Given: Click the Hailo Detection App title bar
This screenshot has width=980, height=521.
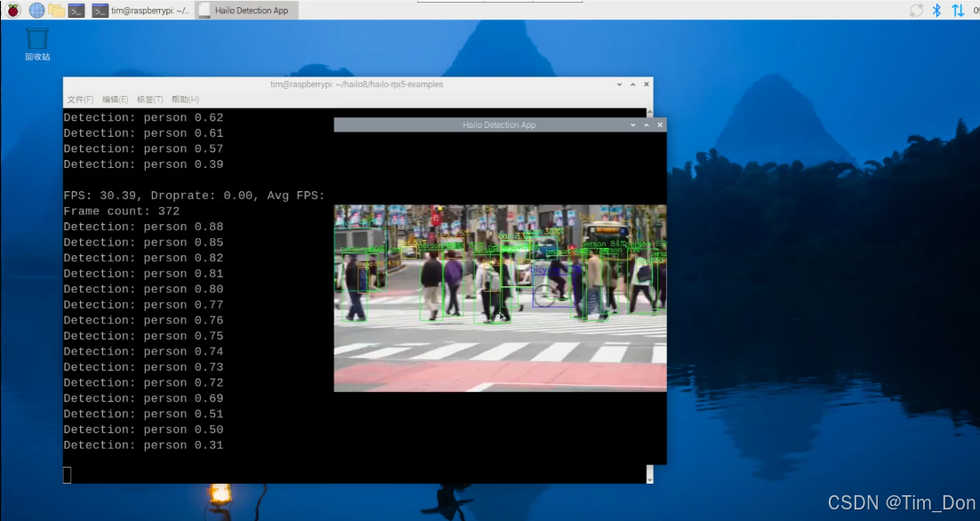Looking at the screenshot, I should tap(499, 125).
